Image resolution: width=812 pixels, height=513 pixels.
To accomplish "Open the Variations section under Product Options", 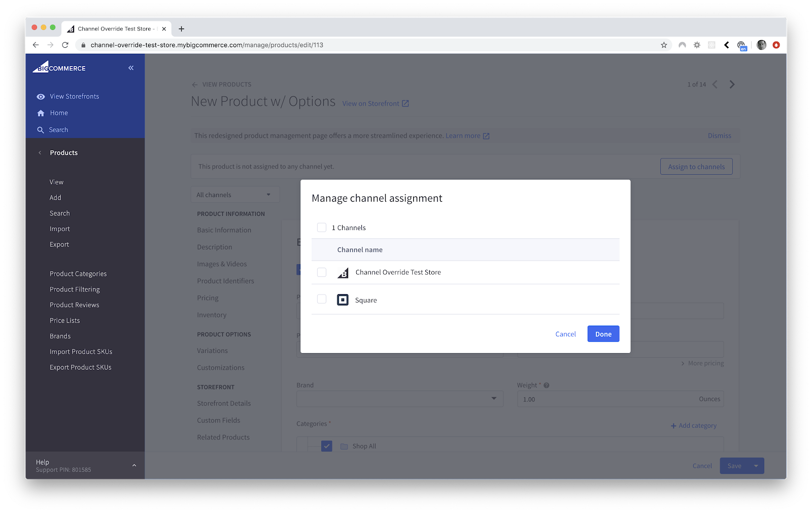I will (212, 350).
